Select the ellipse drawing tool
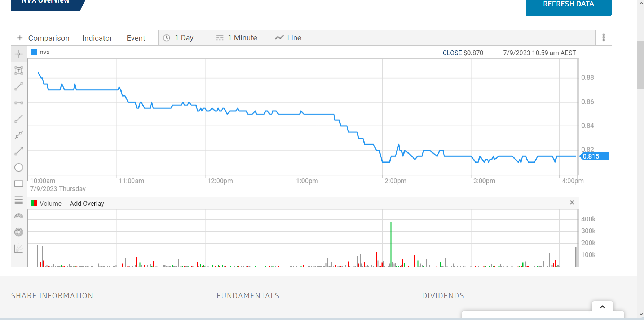Image resolution: width=644 pixels, height=320 pixels. click(19, 168)
